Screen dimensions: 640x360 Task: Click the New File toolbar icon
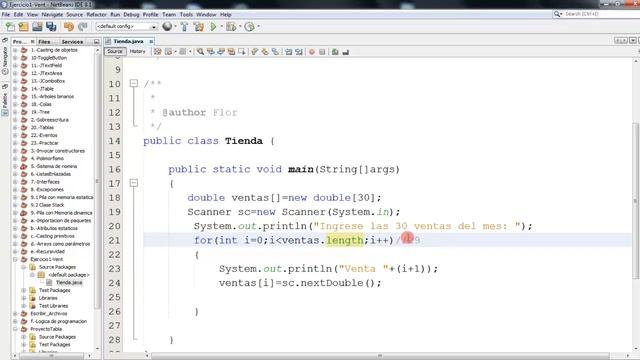coord(10,27)
